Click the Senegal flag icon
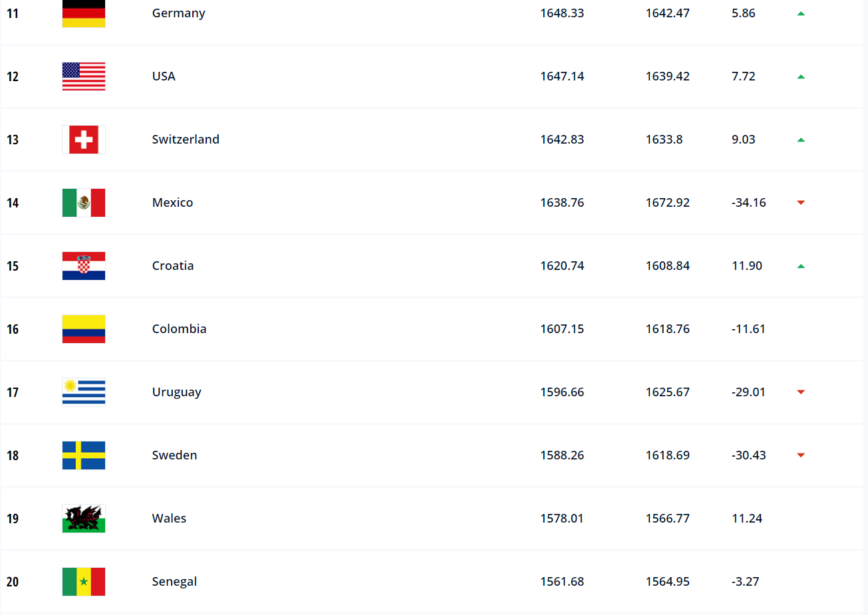This screenshot has width=868, height=615. 84,582
